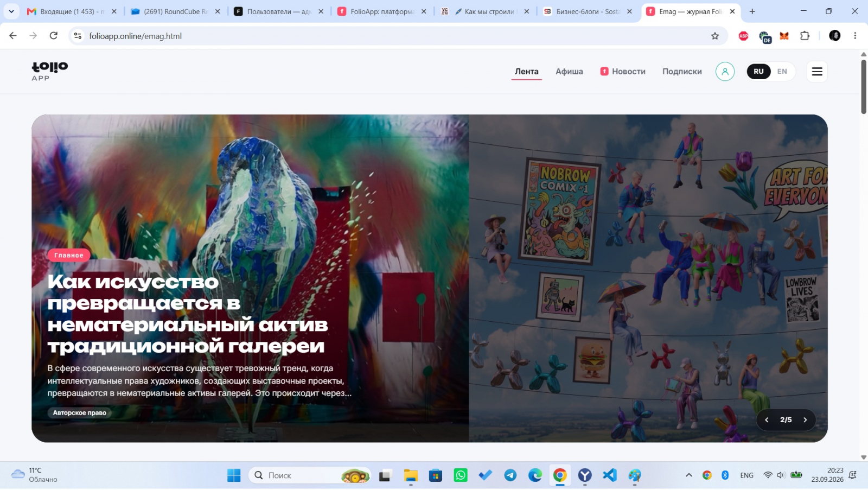Open the user profile icon
The width and height of the screenshot is (868, 490).
[x=725, y=72]
